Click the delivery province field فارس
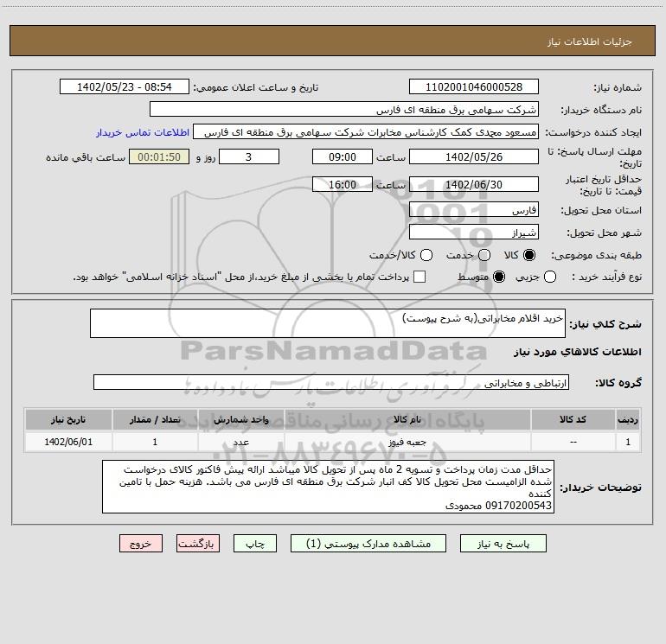The height and width of the screenshot is (644, 666). point(474,210)
